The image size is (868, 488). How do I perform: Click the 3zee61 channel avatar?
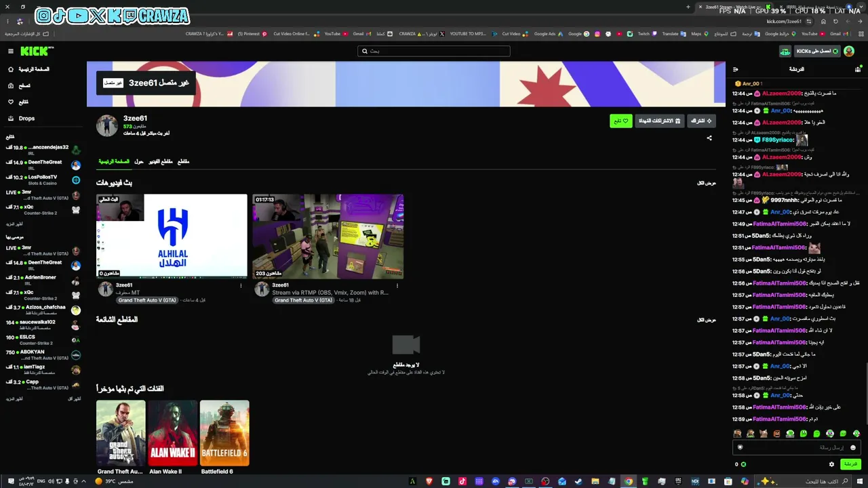[x=107, y=125]
